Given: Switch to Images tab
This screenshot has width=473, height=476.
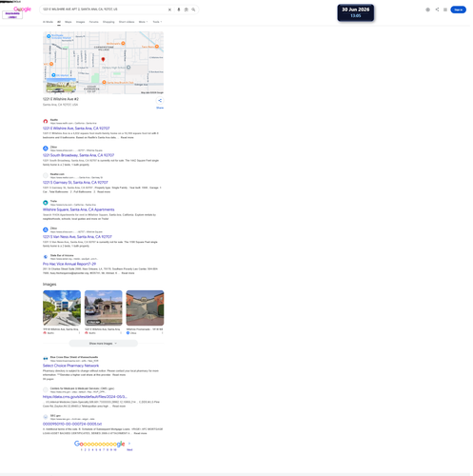Looking at the screenshot, I should coord(80,22).
